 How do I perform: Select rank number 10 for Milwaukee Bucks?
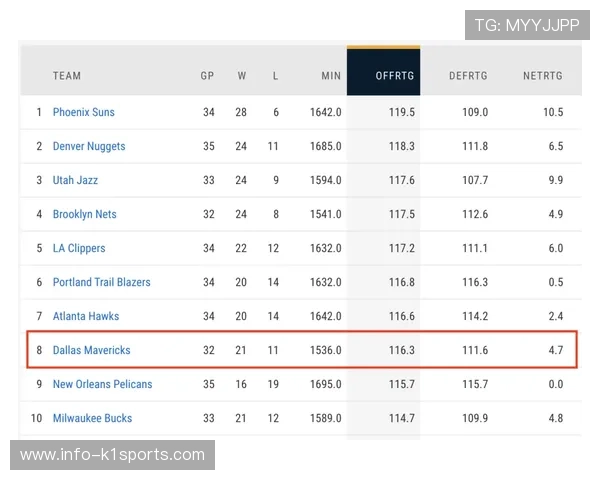pyautogui.click(x=36, y=418)
